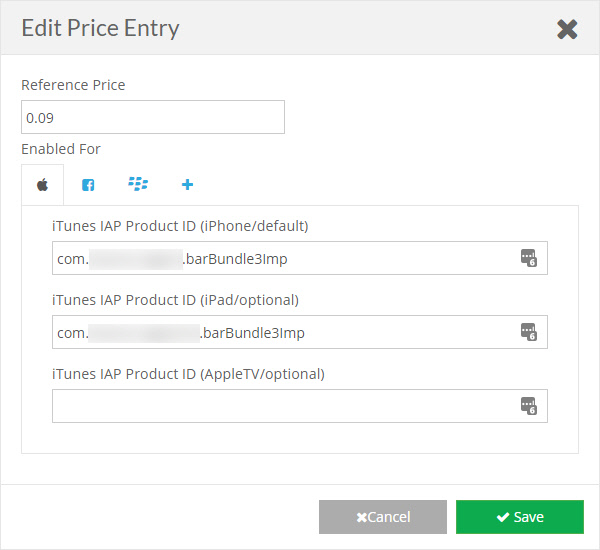This screenshot has width=600, height=550.
Task: Click the iPad/optional Product ID field
Action: click(x=300, y=332)
